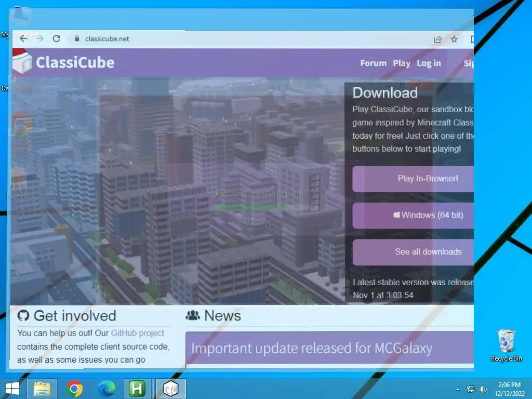Click the News heading
The height and width of the screenshot is (399, 532).
222,316
